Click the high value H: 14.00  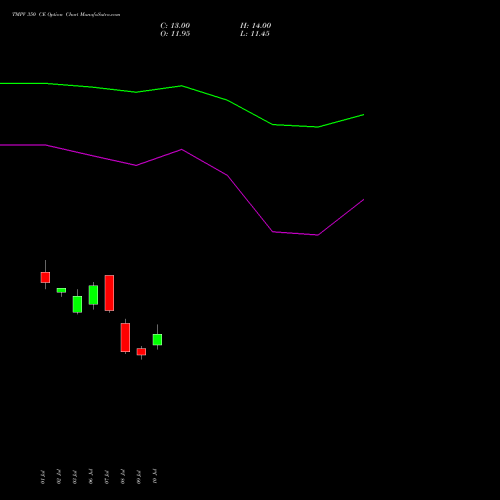pyautogui.click(x=255, y=26)
